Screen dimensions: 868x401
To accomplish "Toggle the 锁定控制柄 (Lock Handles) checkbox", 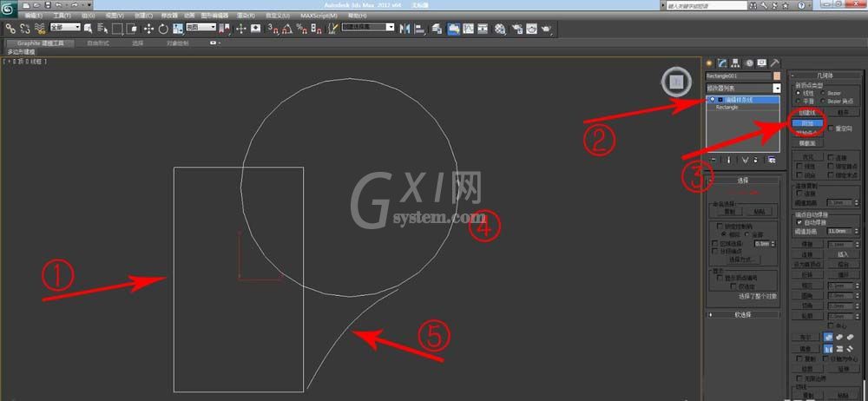I will [720, 226].
